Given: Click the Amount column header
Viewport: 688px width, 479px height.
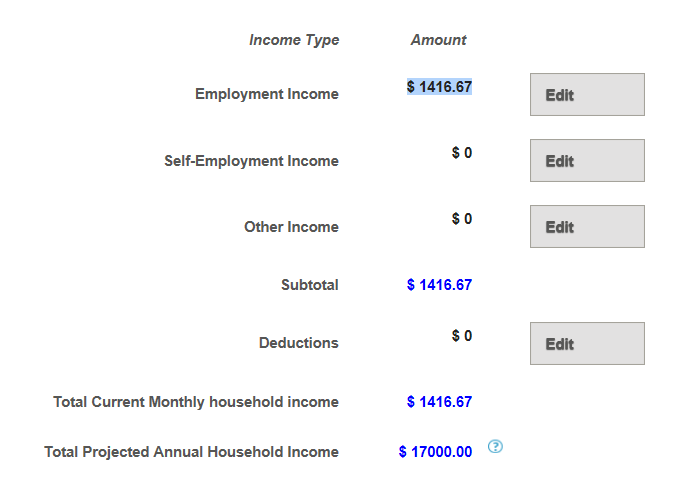Looking at the screenshot, I should coord(438,40).
